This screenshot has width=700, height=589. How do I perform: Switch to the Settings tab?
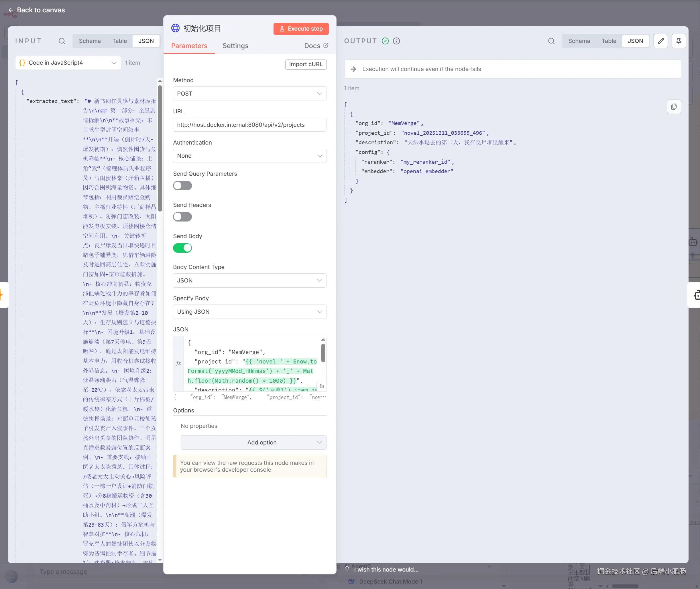click(x=235, y=46)
